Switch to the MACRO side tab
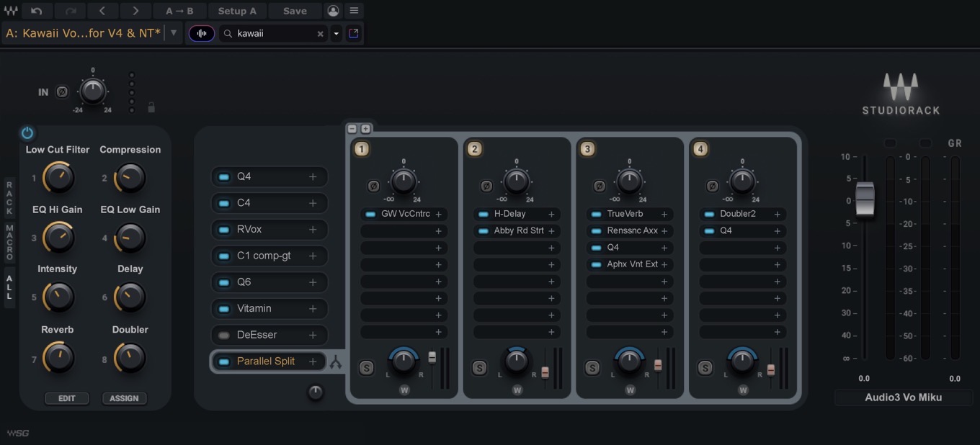This screenshot has width=980, height=445. point(9,243)
